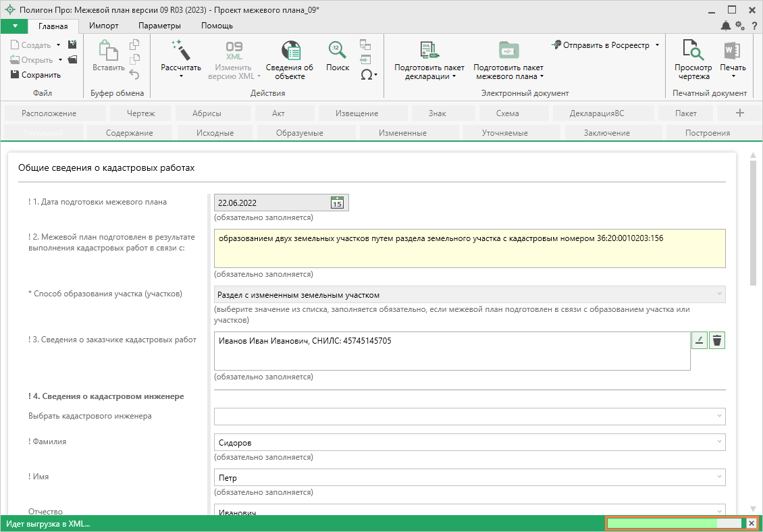This screenshot has width=763, height=532.
Task: Click the Рассчитать magic wand icon
Action: click(180, 50)
